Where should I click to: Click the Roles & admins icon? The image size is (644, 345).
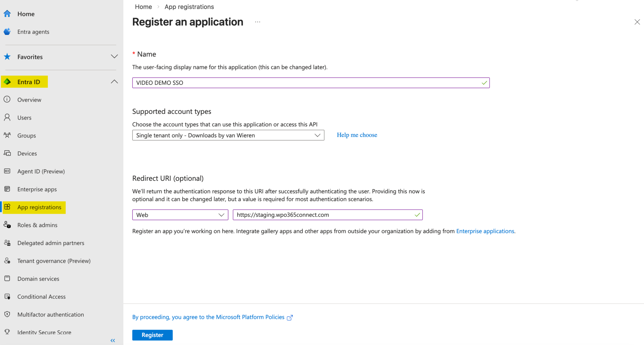(x=7, y=225)
